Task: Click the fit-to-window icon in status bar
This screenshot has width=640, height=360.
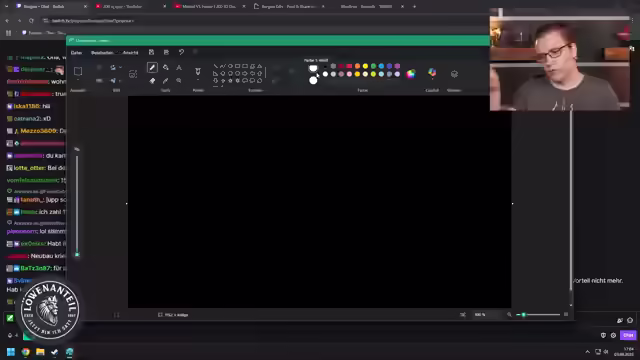Action: [463, 315]
